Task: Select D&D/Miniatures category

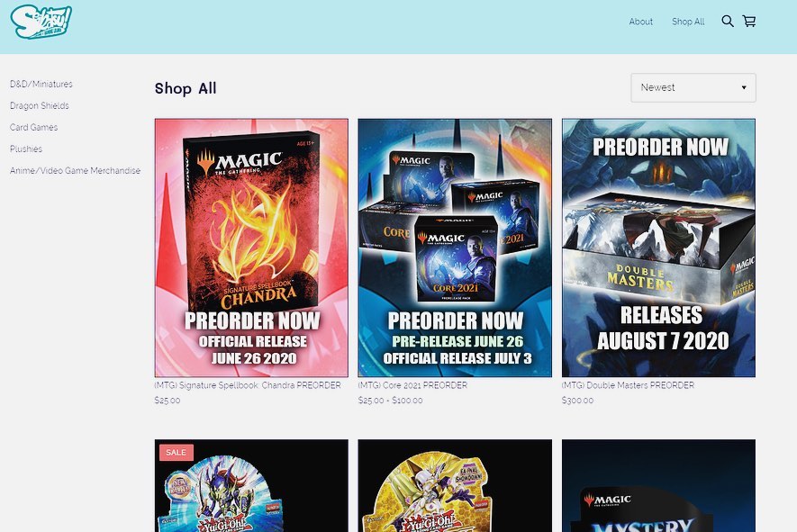Action: coord(41,84)
